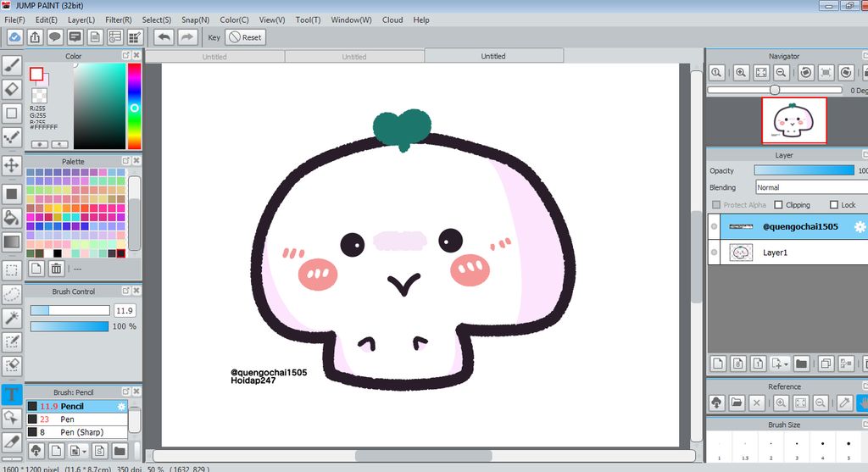Select the rectangular Selection tool
This screenshot has height=472, width=868.
[x=12, y=270]
